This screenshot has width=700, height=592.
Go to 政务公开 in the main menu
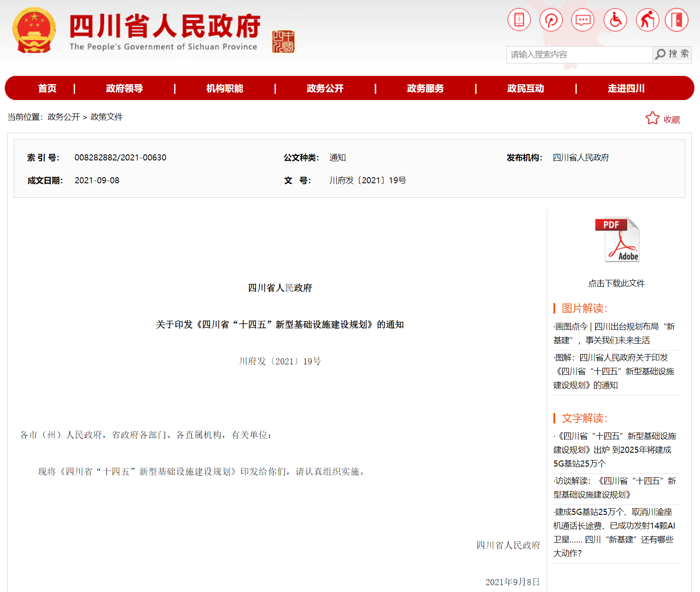(x=325, y=88)
